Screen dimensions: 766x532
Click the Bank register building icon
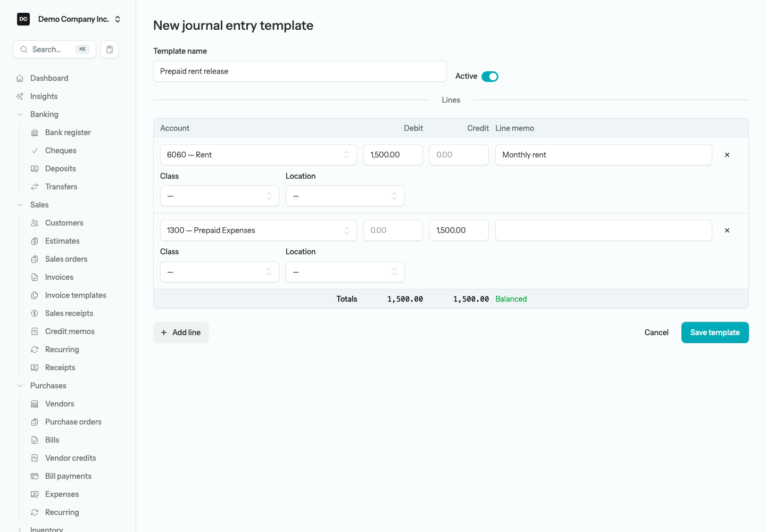pyautogui.click(x=35, y=132)
